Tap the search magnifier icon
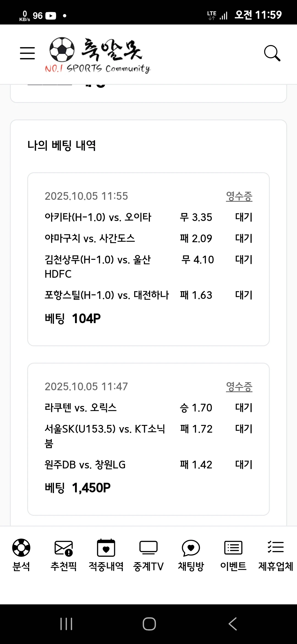Screen dimensions: 297x644 [x=272, y=53]
